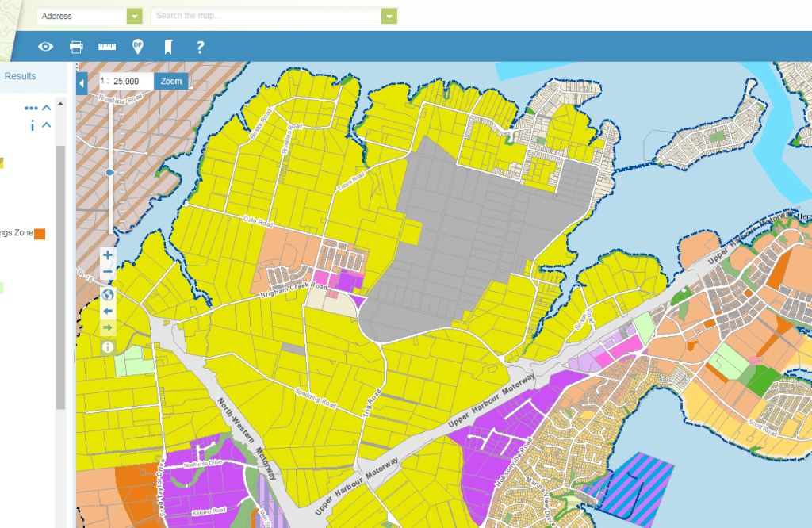Screen dimensions: 812x528
Task: Click the globe full extent icon
Action: pos(108,294)
